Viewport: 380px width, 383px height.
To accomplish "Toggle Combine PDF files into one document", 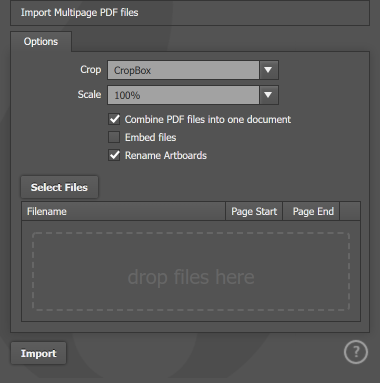I will pyautogui.click(x=114, y=119).
